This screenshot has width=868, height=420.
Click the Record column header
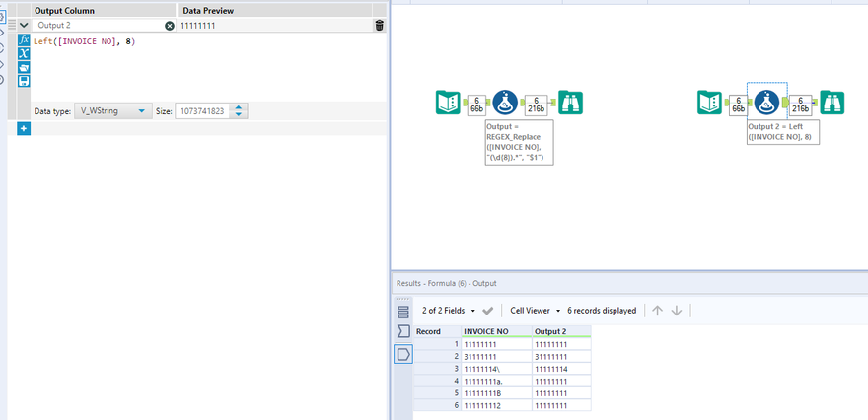437,331
